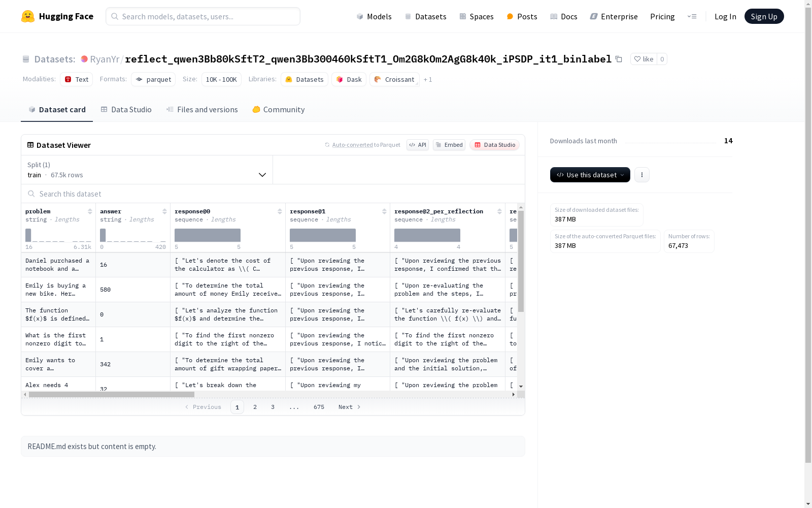Sort the response@0 column
This screenshot has width=812, height=508.
tap(280, 211)
